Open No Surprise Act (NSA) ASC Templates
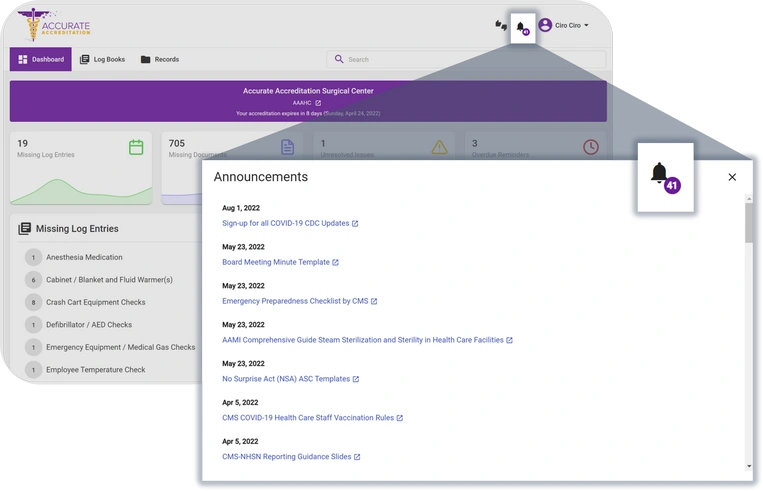Screen dimensions: 763x491 (286, 379)
